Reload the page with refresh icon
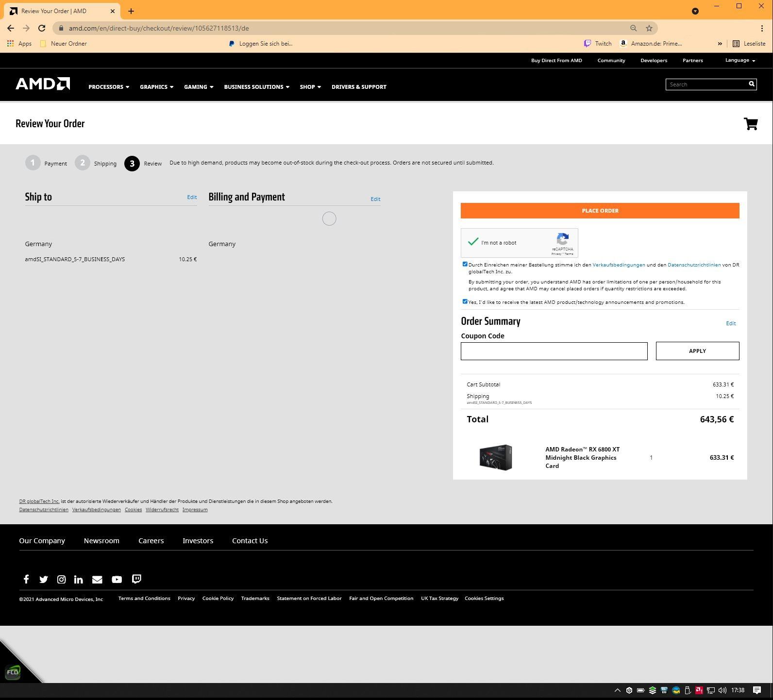Screen dimensions: 773x700 [x=42, y=28]
